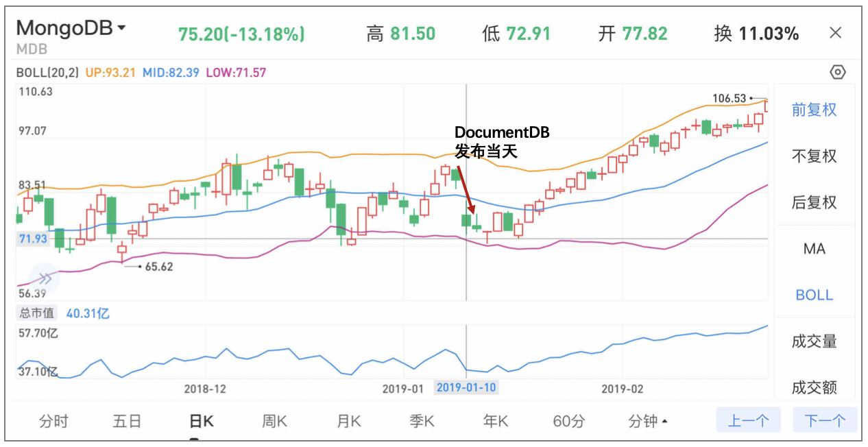Click the 71.93 crosshair price label
Viewport: 868px width, 447px height.
(x=33, y=239)
